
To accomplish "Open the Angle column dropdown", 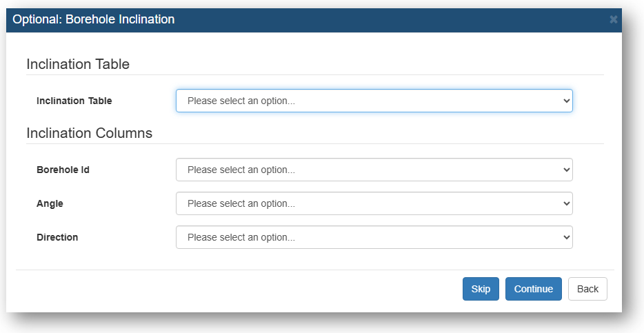I will point(374,203).
